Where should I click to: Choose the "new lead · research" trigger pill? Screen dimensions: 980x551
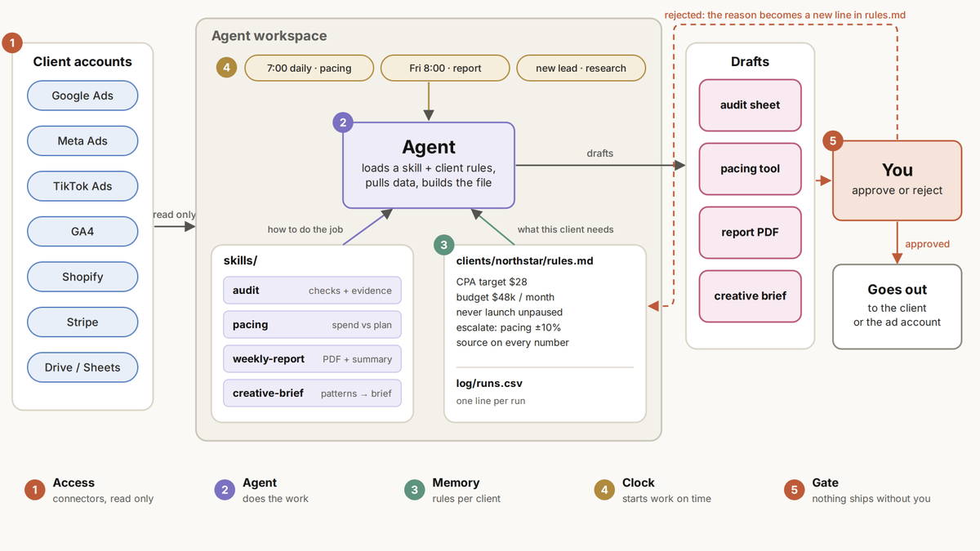(581, 69)
